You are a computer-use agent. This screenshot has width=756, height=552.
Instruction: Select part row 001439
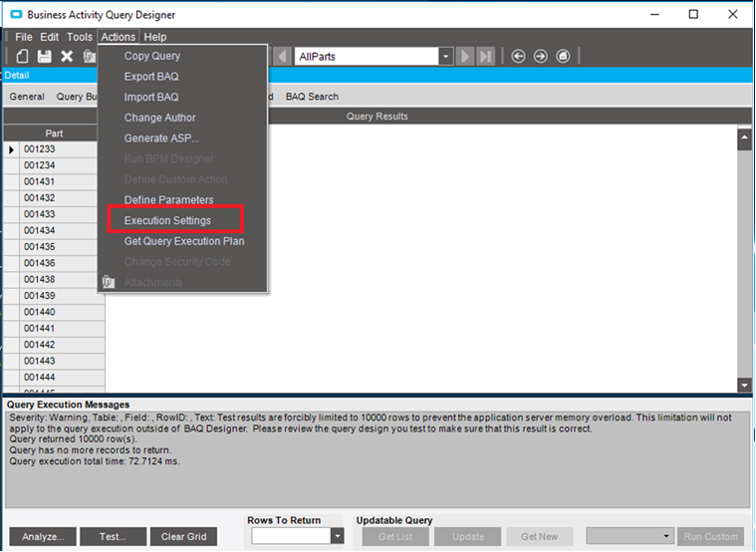pos(62,296)
